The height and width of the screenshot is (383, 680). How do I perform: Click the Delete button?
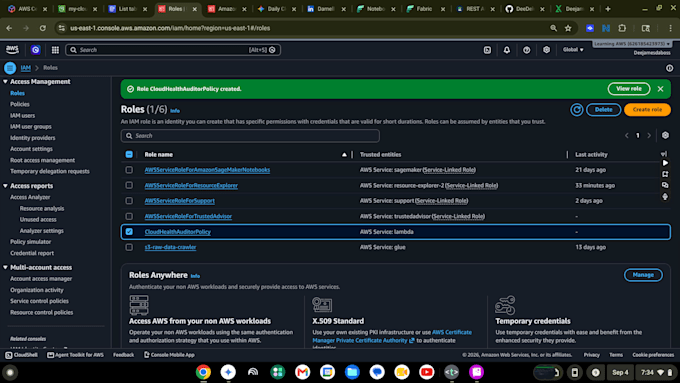[x=603, y=110]
